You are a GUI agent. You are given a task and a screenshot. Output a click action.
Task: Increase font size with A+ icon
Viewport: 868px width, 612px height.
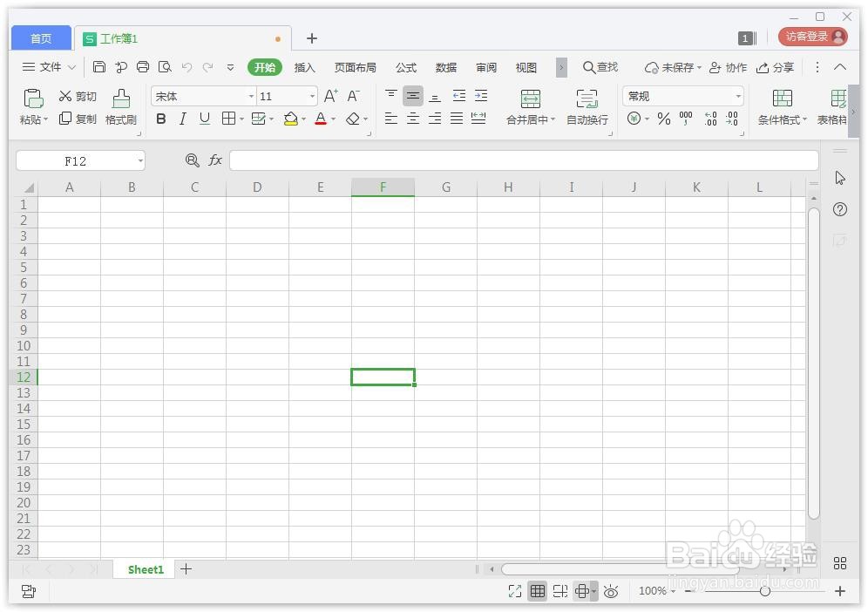(x=330, y=96)
